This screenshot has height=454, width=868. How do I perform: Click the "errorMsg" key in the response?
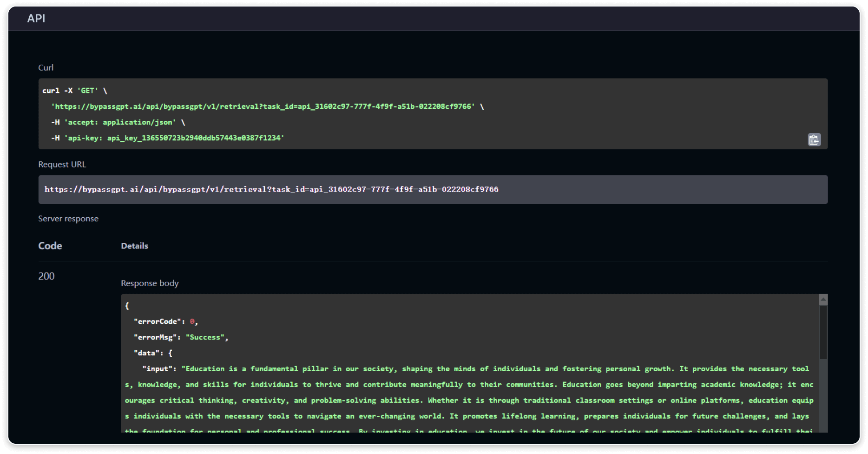click(x=155, y=337)
